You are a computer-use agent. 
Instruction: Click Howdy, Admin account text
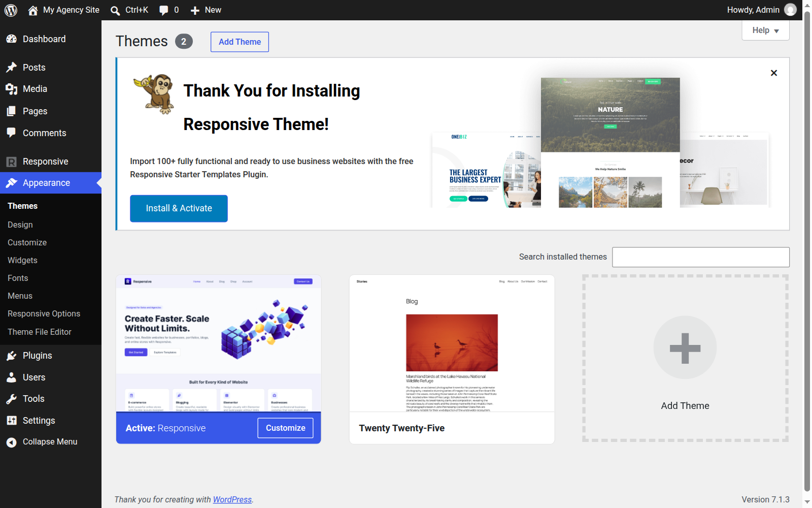point(753,10)
